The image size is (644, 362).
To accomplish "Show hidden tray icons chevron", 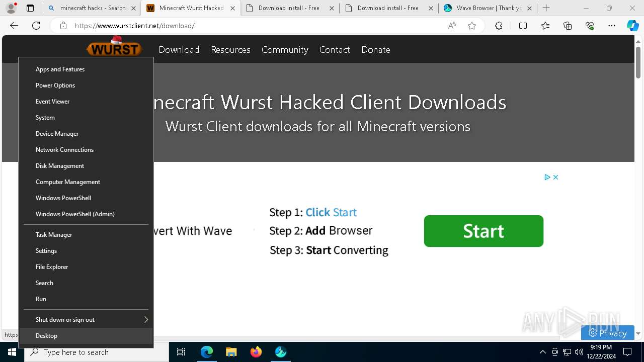I will pyautogui.click(x=542, y=352).
